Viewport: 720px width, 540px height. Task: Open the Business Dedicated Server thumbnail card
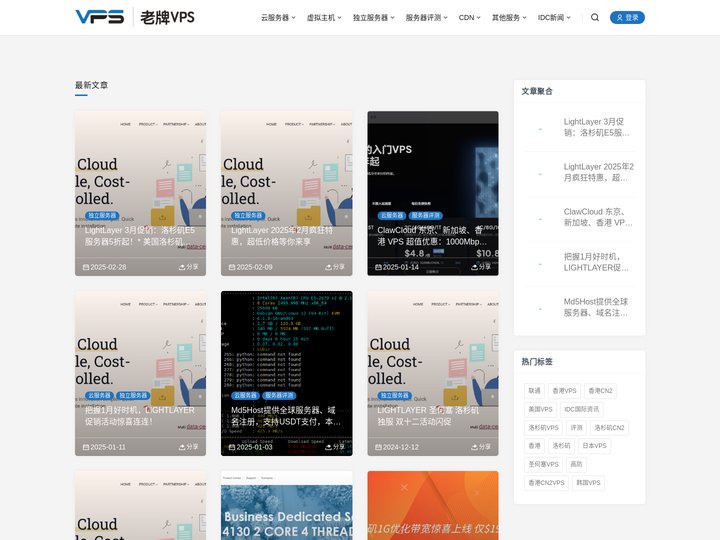(x=287, y=506)
